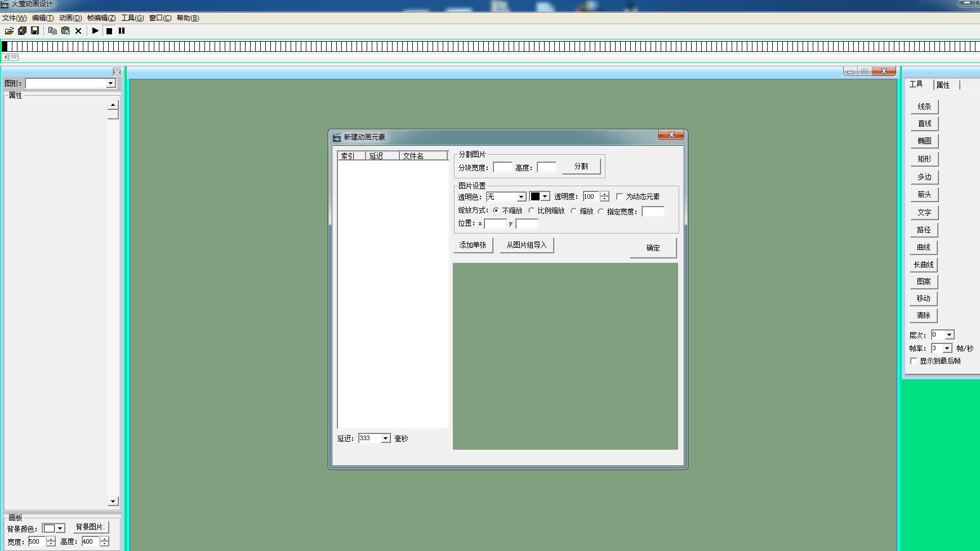980x551 pixels.
Task: Select the 箭头 arrow tool
Action: point(924,194)
